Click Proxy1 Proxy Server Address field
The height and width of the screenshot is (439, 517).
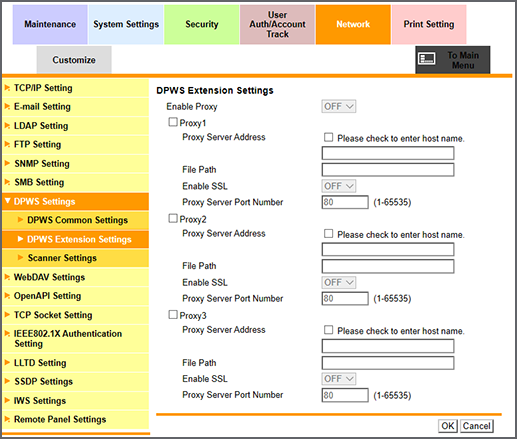click(x=388, y=153)
